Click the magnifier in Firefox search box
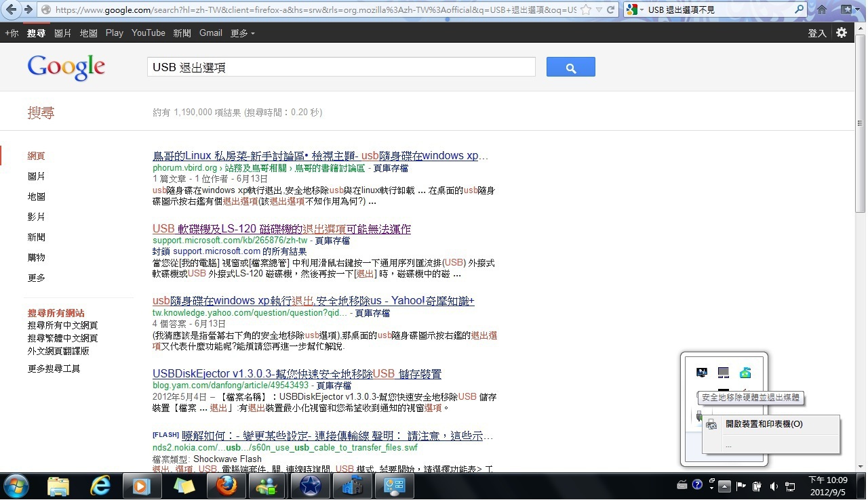This screenshot has width=868, height=500. pos(799,10)
